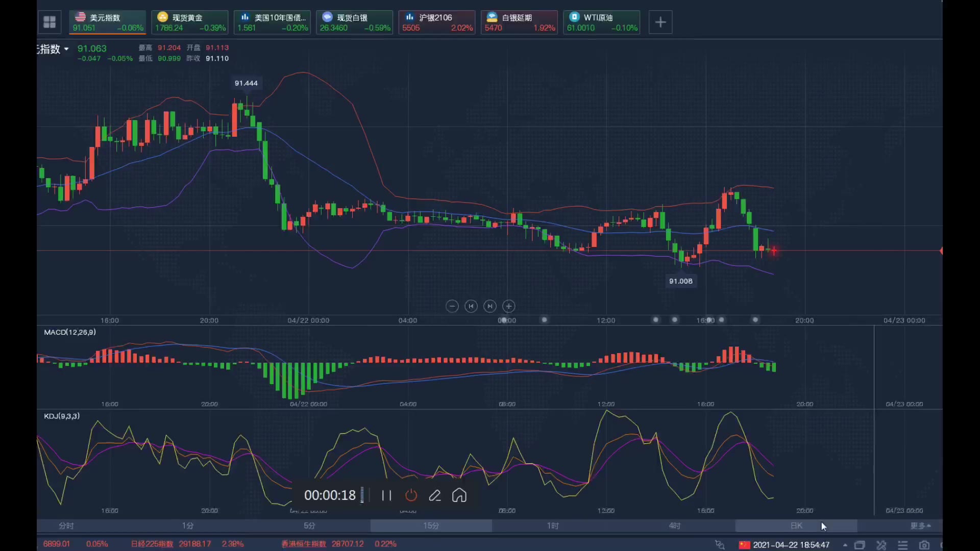Open the drawing tools icon in status bar

pyautogui.click(x=881, y=545)
